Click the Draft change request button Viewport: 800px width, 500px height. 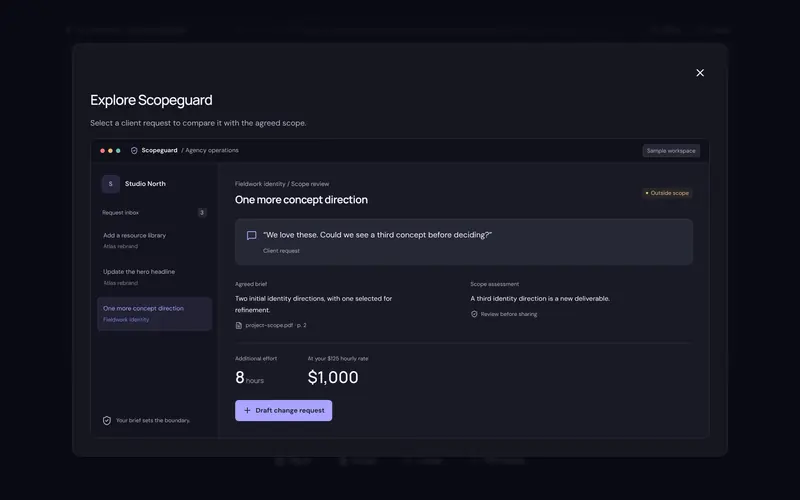[283, 410]
